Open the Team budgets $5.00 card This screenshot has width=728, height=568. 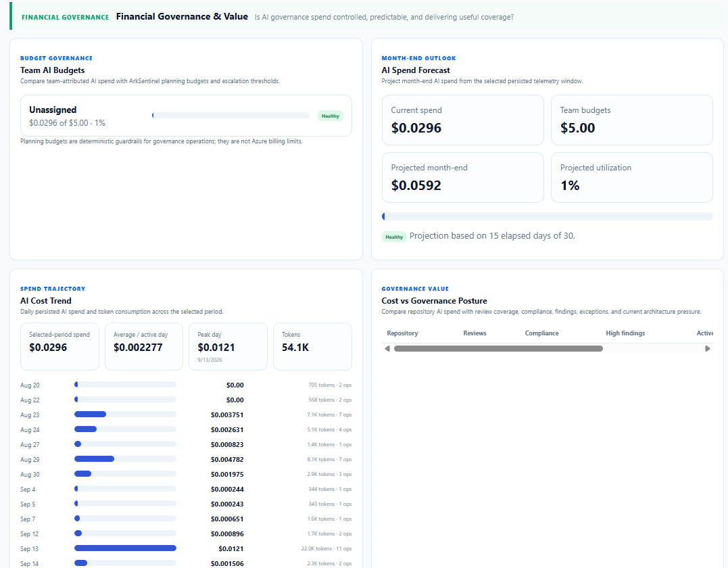tap(631, 120)
